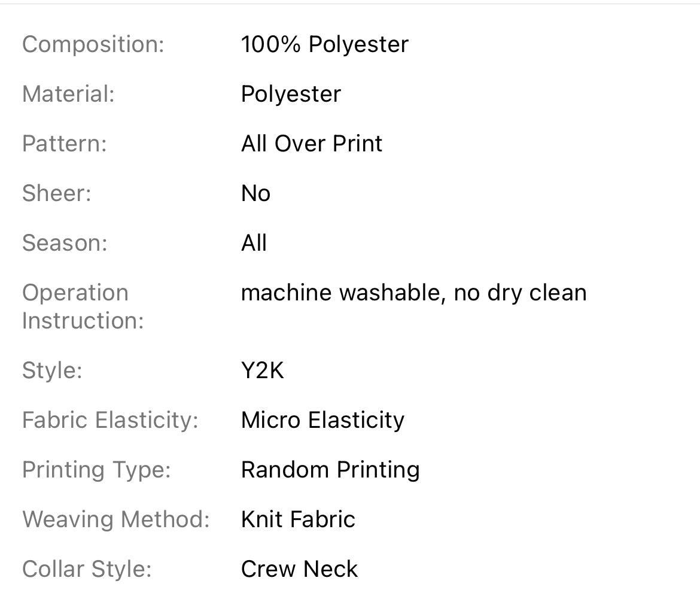
Task: Click the "Operation Instruction:" label
Action: point(83,306)
